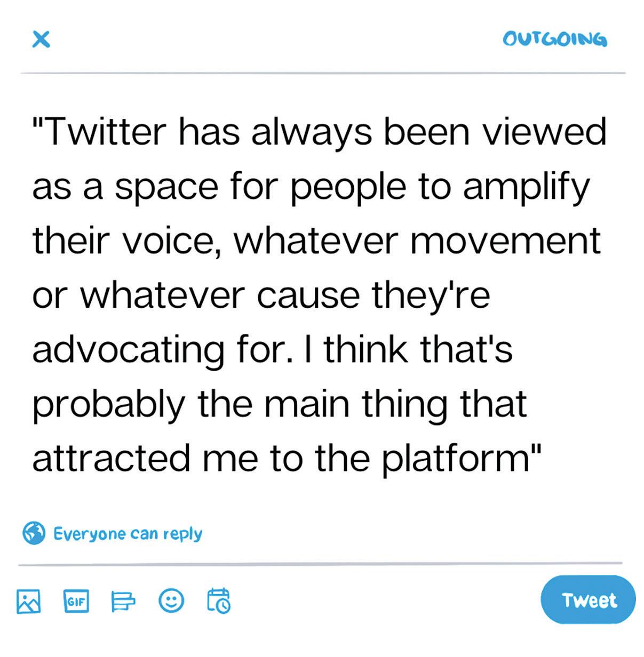Click the word 'probably' in the tweet
644x657 pixels.
point(108,404)
